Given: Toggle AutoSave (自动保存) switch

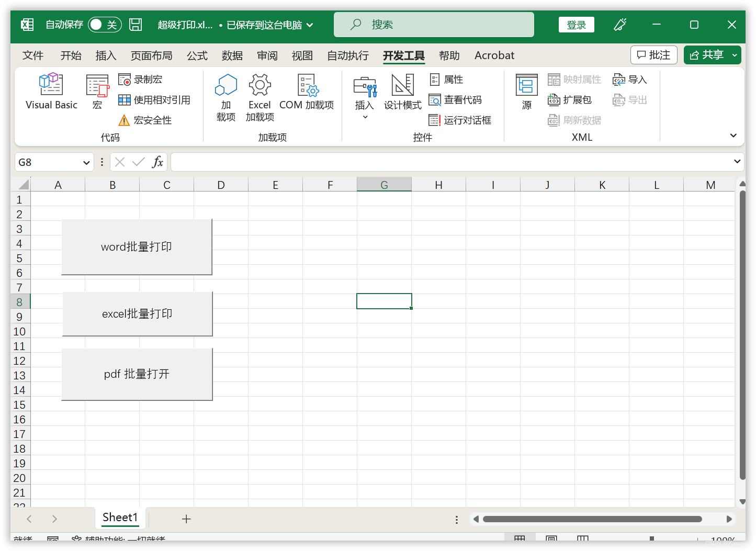Looking at the screenshot, I should [105, 25].
